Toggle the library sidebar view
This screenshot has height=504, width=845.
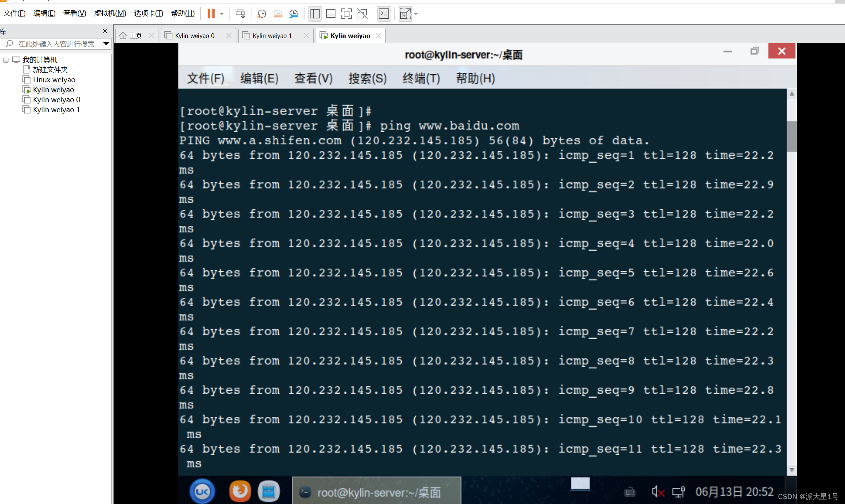pos(315,14)
